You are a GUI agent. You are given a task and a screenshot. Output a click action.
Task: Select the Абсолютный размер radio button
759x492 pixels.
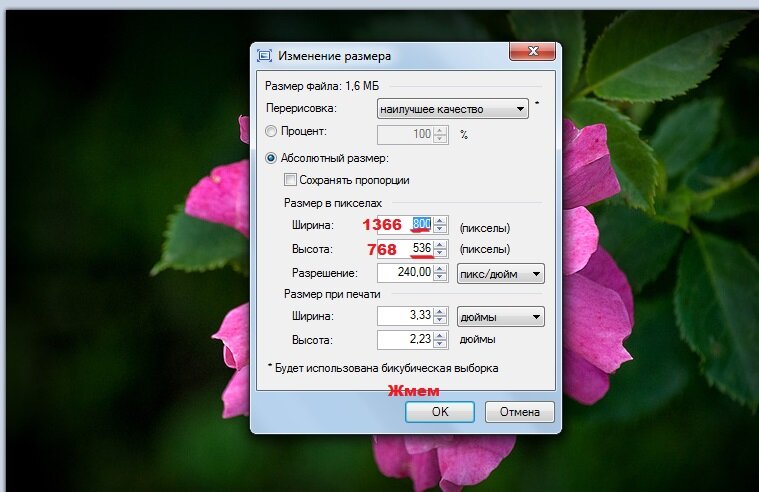point(271,158)
